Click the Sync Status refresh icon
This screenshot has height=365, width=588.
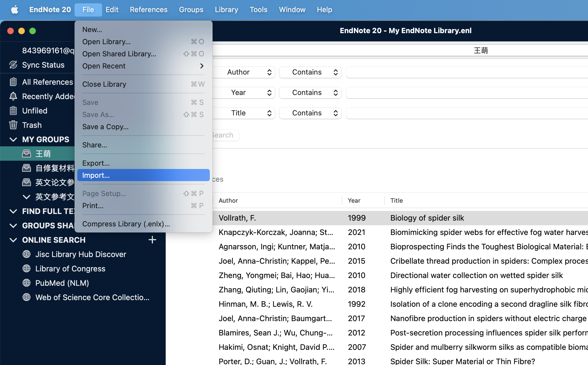point(13,65)
